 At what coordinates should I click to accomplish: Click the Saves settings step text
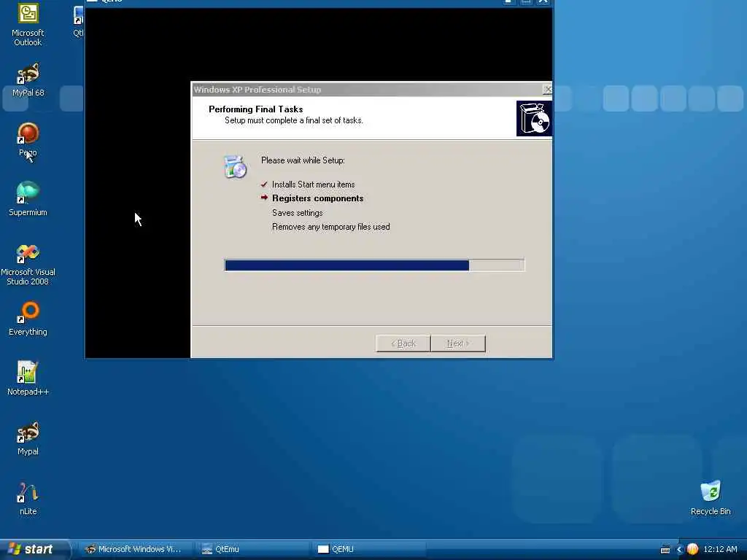(x=298, y=213)
